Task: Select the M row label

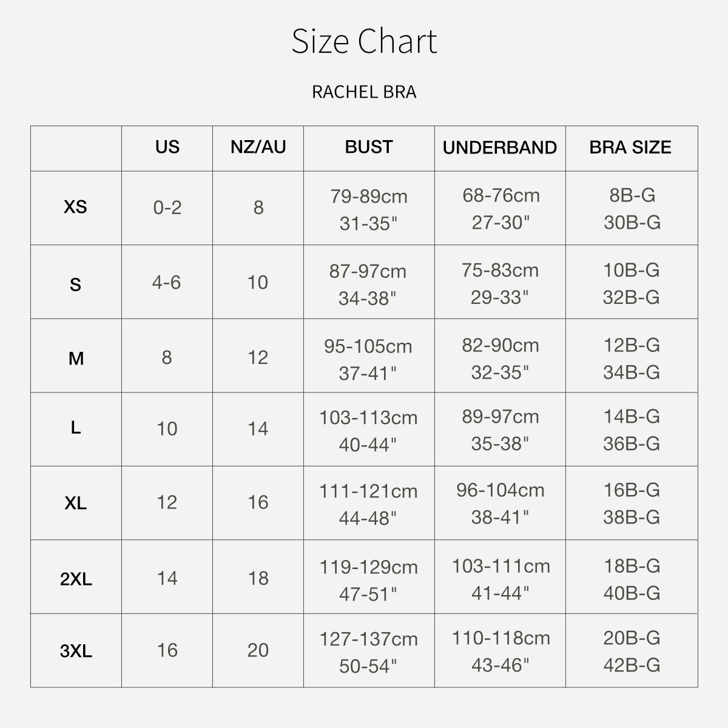Action: 76,359
